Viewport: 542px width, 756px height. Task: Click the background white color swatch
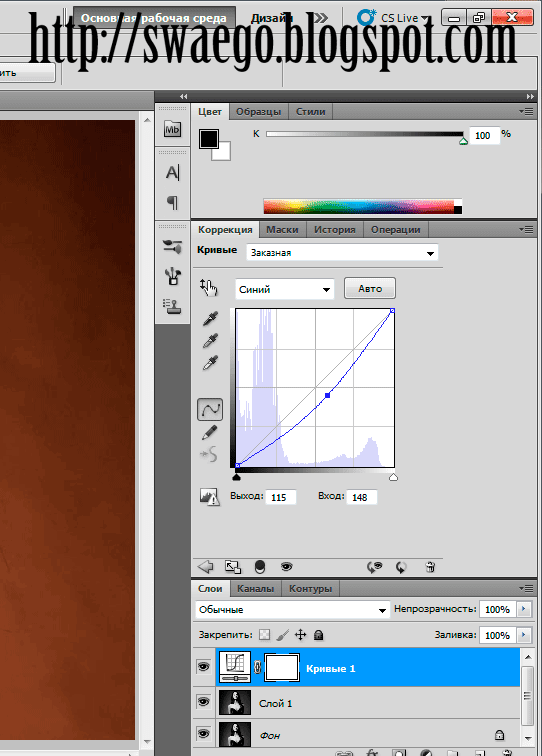click(x=222, y=152)
